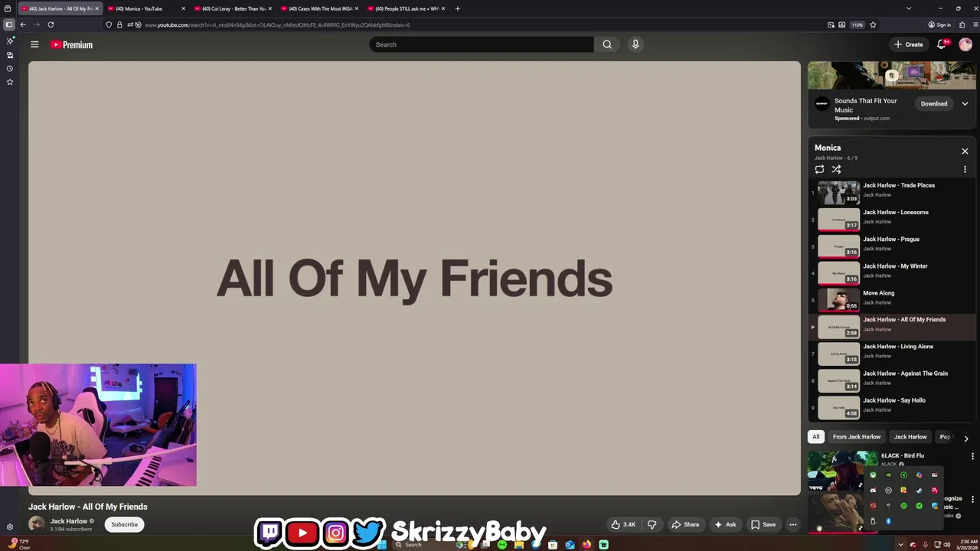Click the search magnifier button
This screenshot has height=551, width=980.
pos(607,44)
